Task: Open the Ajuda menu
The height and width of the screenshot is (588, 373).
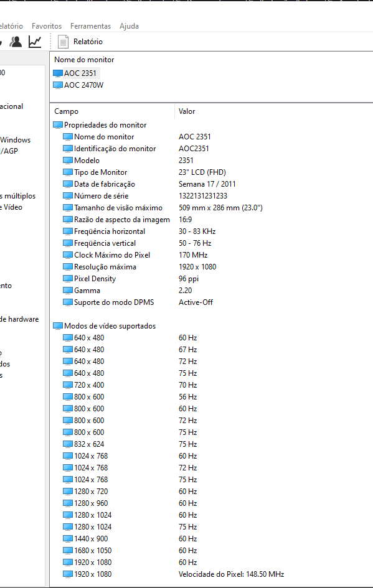Action: coord(129,26)
